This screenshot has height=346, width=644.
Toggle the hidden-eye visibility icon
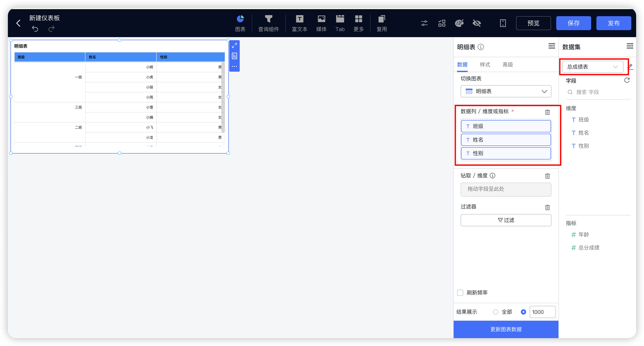[477, 23]
